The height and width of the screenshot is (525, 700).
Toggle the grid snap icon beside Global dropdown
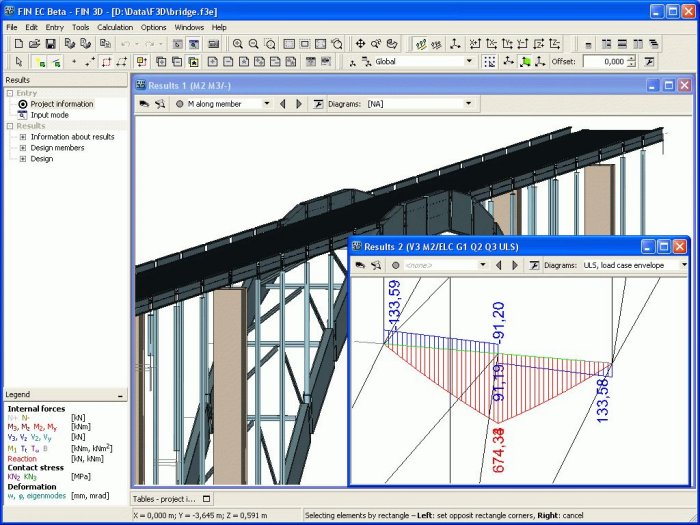coord(489,62)
